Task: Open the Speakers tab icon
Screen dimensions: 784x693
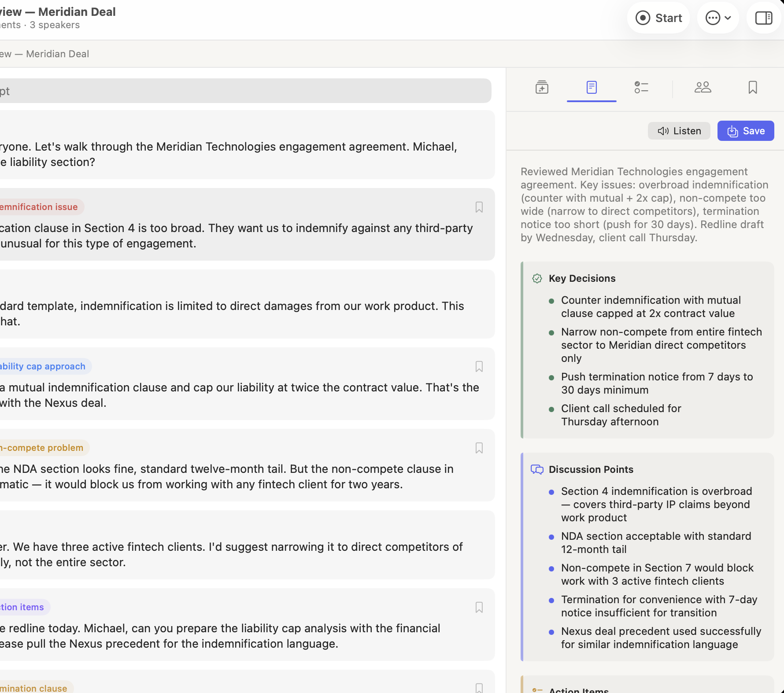Action: click(703, 87)
